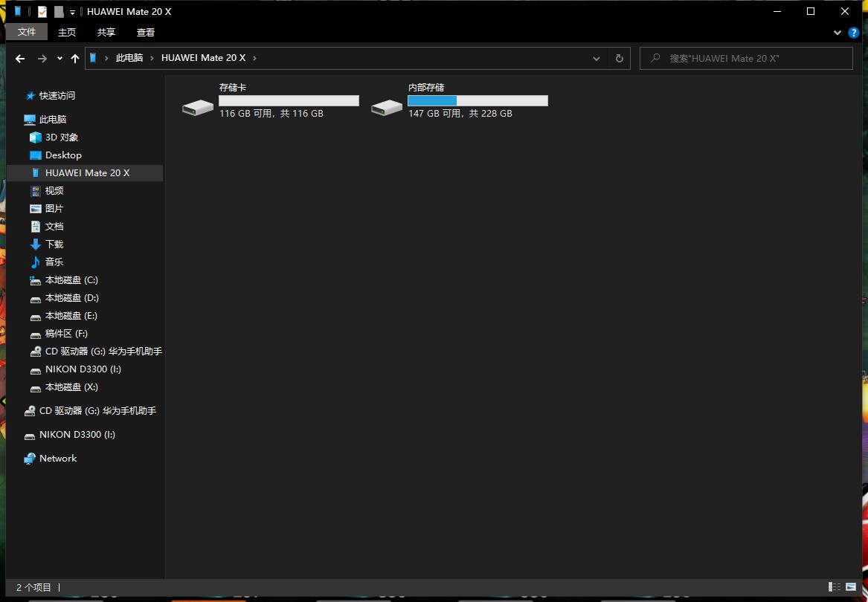Open the 文件 menu tab
Screen dimensions: 868x602
click(27, 32)
